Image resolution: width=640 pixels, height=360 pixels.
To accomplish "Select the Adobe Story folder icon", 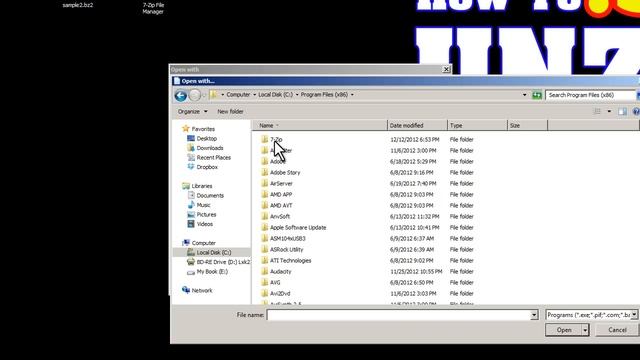I will 264,173.
